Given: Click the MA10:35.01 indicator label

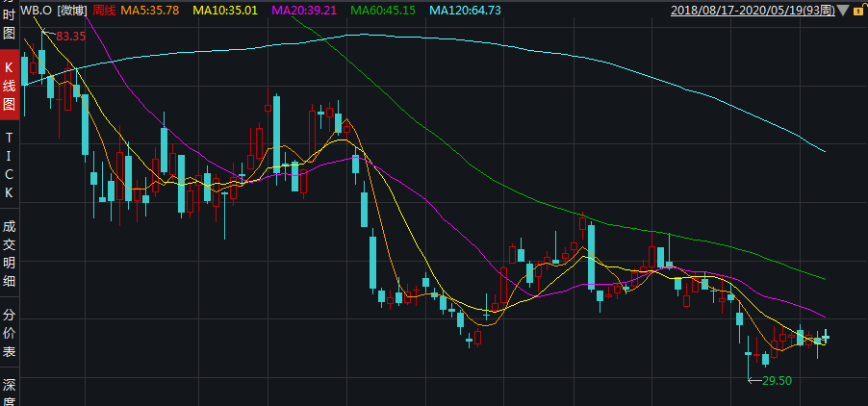Looking at the screenshot, I should pyautogui.click(x=225, y=10).
